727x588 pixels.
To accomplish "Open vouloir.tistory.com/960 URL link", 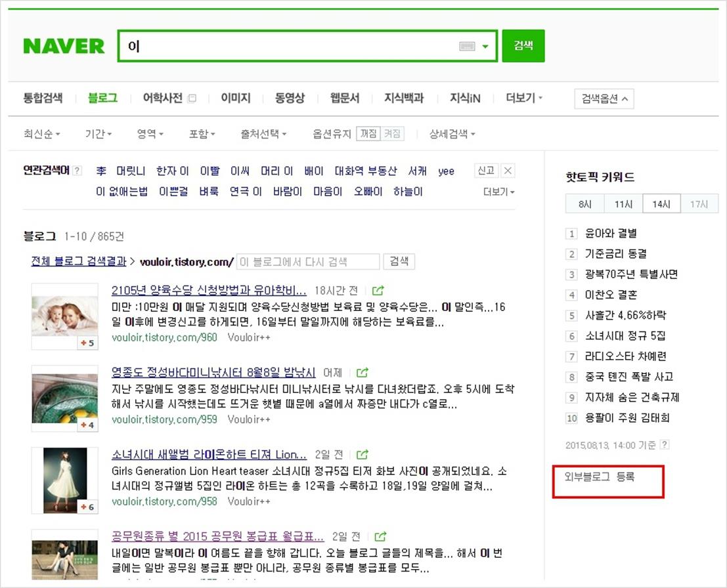I will point(164,337).
